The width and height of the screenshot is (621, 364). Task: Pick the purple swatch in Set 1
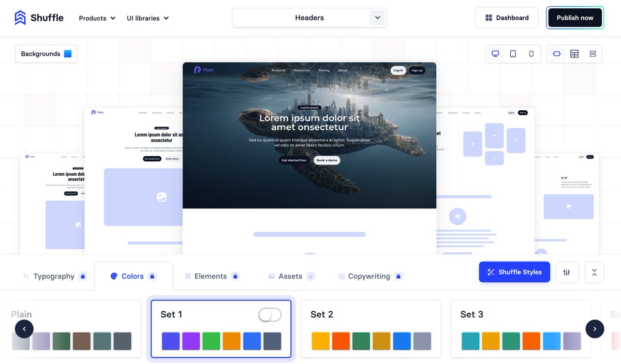click(191, 341)
